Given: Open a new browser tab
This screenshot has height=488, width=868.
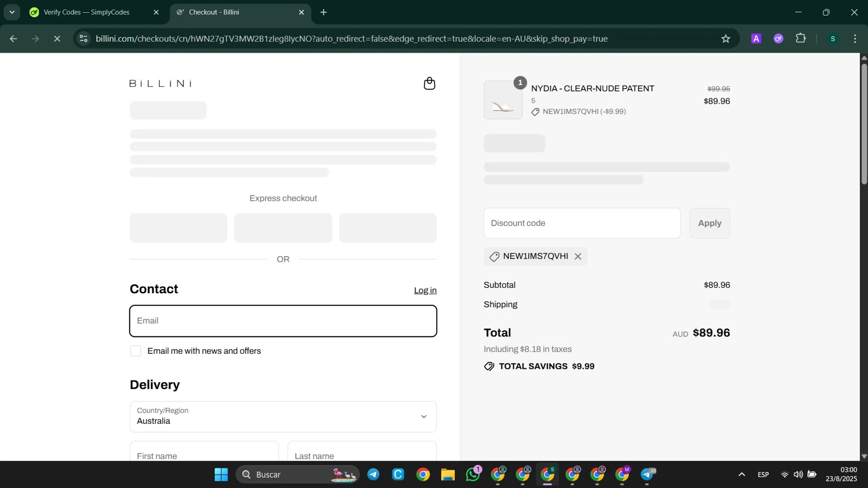Looking at the screenshot, I should [323, 12].
